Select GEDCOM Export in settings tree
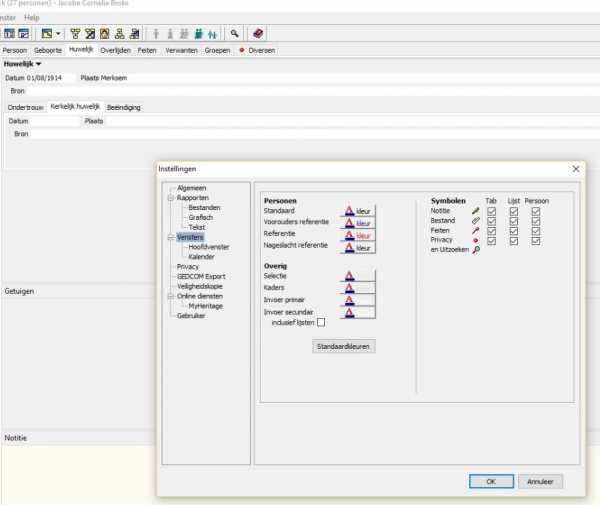 201,276
